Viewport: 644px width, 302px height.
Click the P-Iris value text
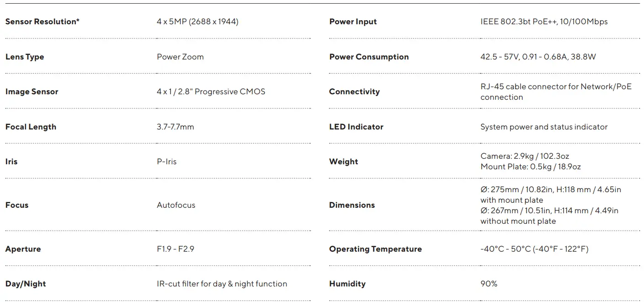click(166, 162)
